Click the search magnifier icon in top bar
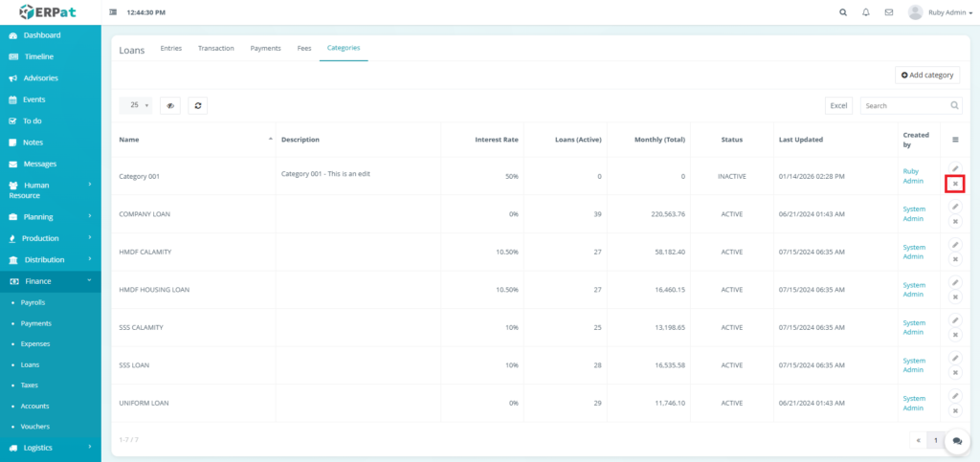 tap(842, 12)
